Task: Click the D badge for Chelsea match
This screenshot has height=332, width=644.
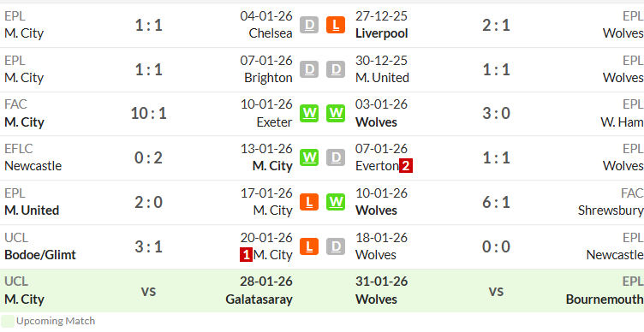Action: tap(309, 25)
